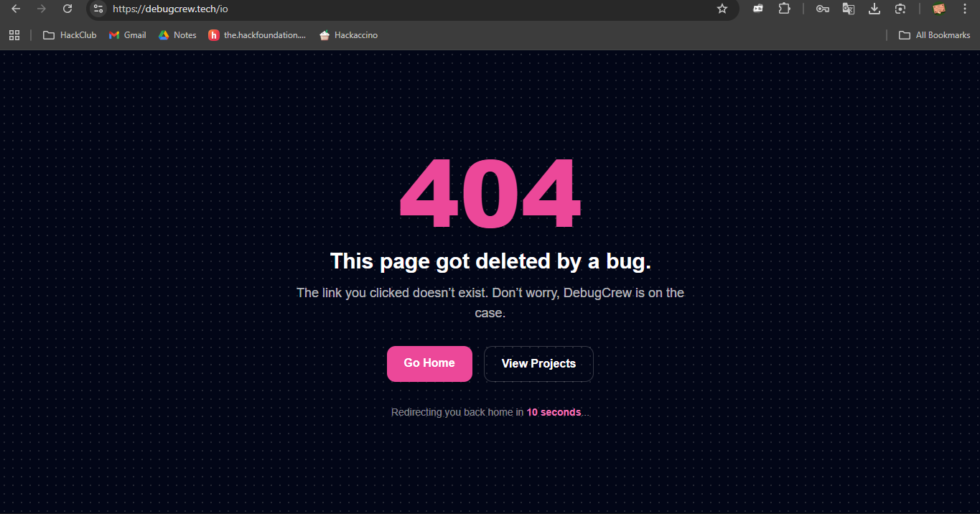Open the Downloads icon
980x514 pixels.
click(874, 9)
